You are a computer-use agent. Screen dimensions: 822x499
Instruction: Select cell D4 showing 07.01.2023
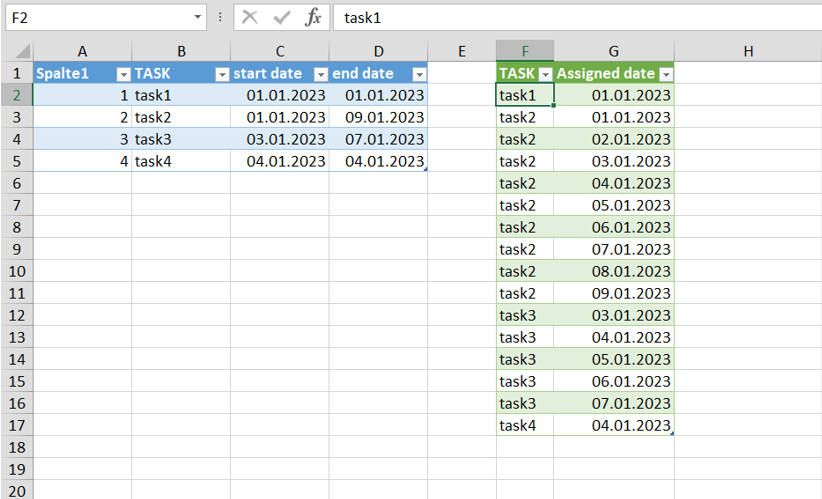point(378,139)
